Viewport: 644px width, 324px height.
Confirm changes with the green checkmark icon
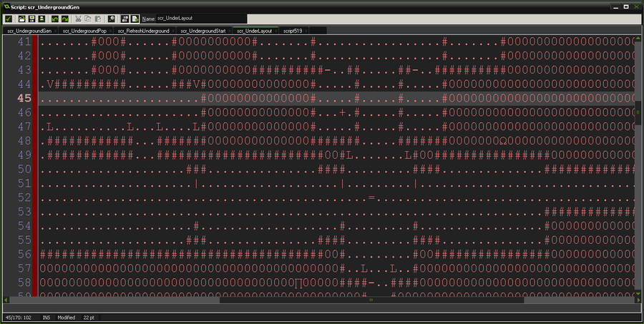pyautogui.click(x=9, y=19)
